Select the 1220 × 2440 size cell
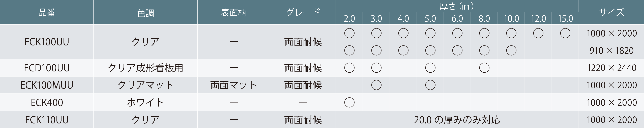 (611, 68)
